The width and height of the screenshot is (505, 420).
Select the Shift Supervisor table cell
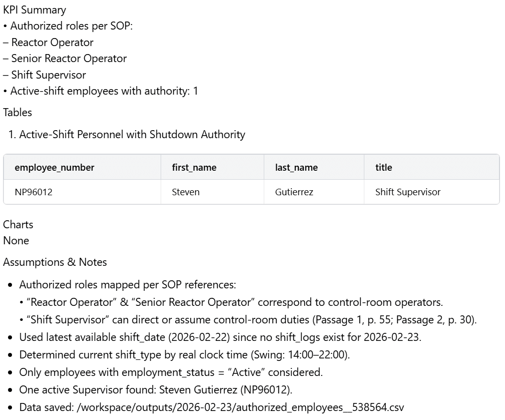[408, 192]
